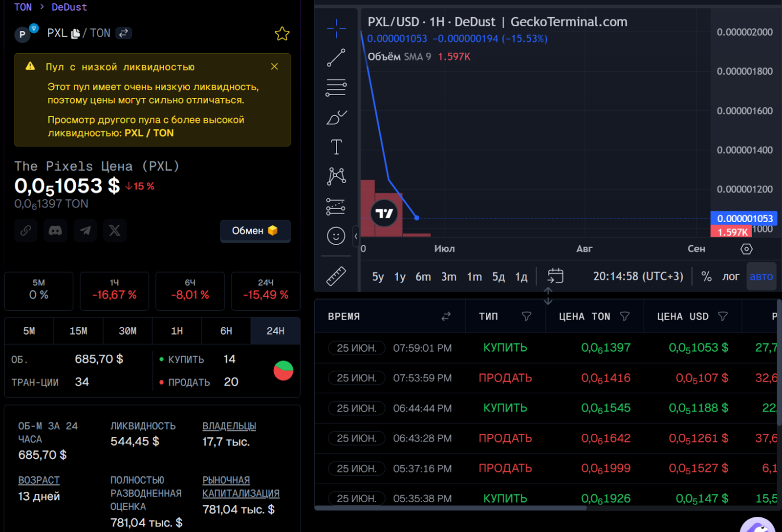The width and height of the screenshot is (782, 532).
Task: Switch stats to 1H tab
Action: pos(177,331)
